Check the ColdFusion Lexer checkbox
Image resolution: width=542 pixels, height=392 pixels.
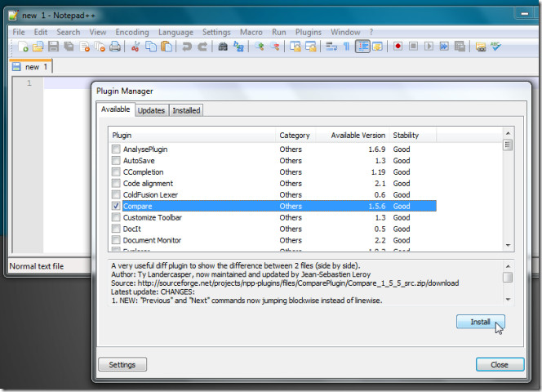coord(116,195)
